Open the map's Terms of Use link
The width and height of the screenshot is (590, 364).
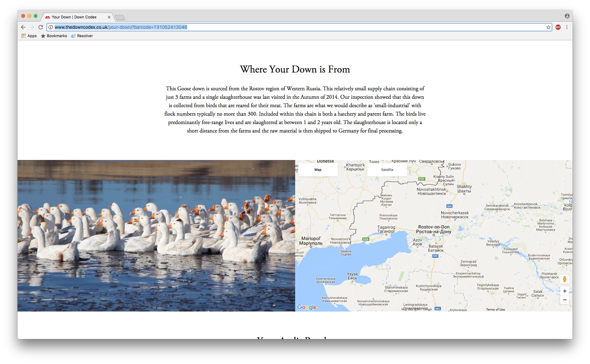coord(495,309)
